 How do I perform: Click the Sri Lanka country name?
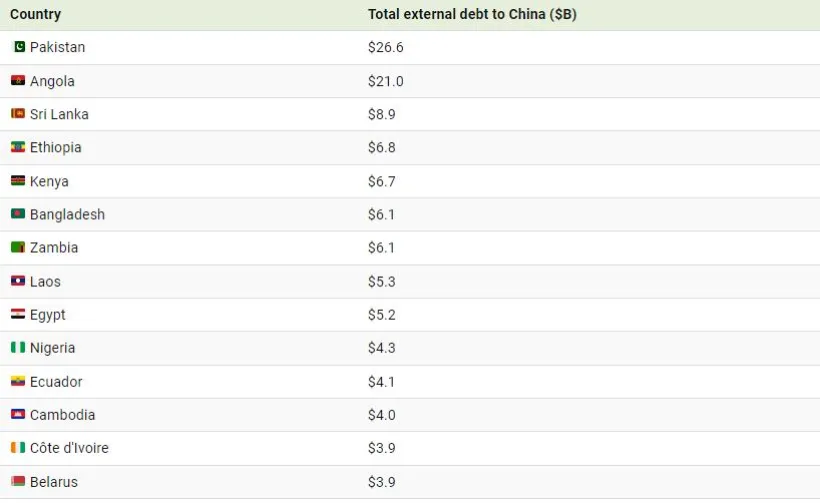(x=59, y=114)
